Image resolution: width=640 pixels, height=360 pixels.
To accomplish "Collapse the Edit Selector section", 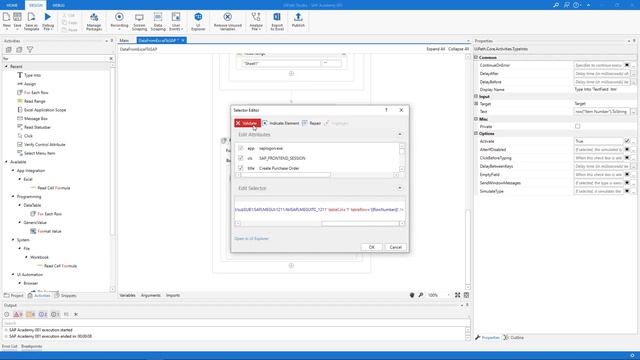I will [400, 188].
